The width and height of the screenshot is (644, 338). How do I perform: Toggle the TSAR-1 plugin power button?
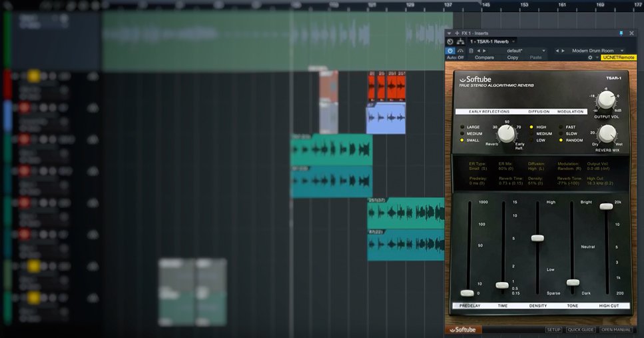(x=450, y=51)
